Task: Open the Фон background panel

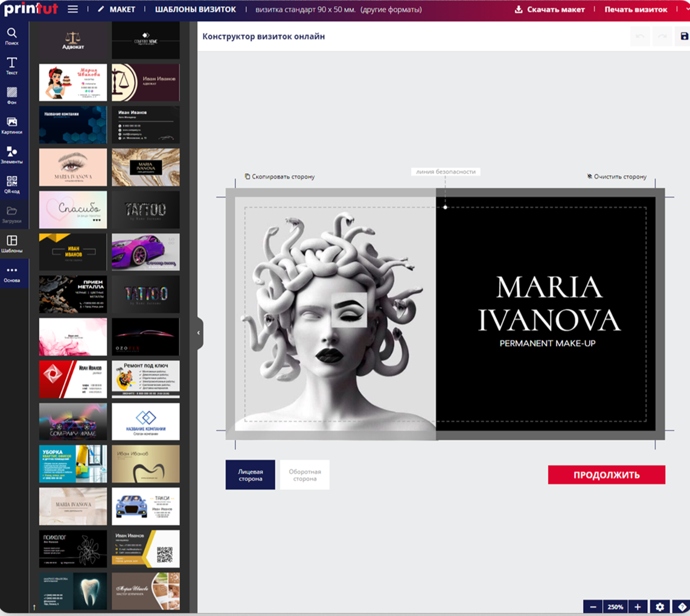Action: click(x=12, y=96)
